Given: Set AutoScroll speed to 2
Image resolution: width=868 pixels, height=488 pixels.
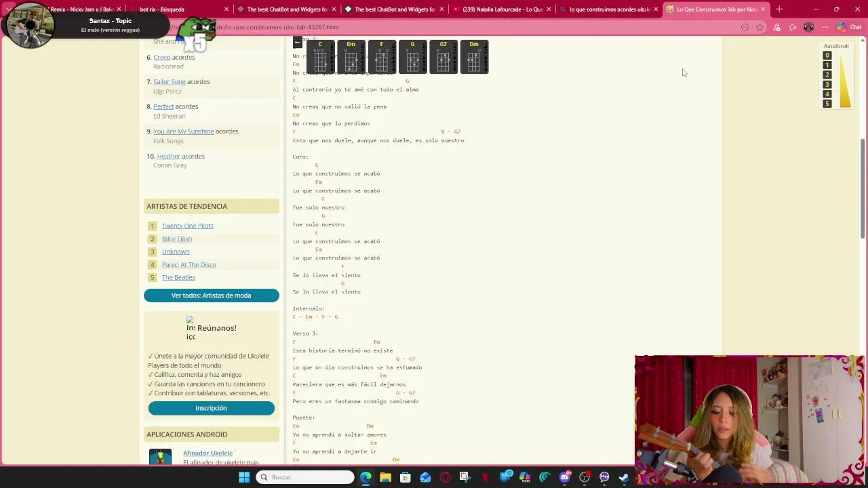Looking at the screenshot, I should (x=827, y=75).
